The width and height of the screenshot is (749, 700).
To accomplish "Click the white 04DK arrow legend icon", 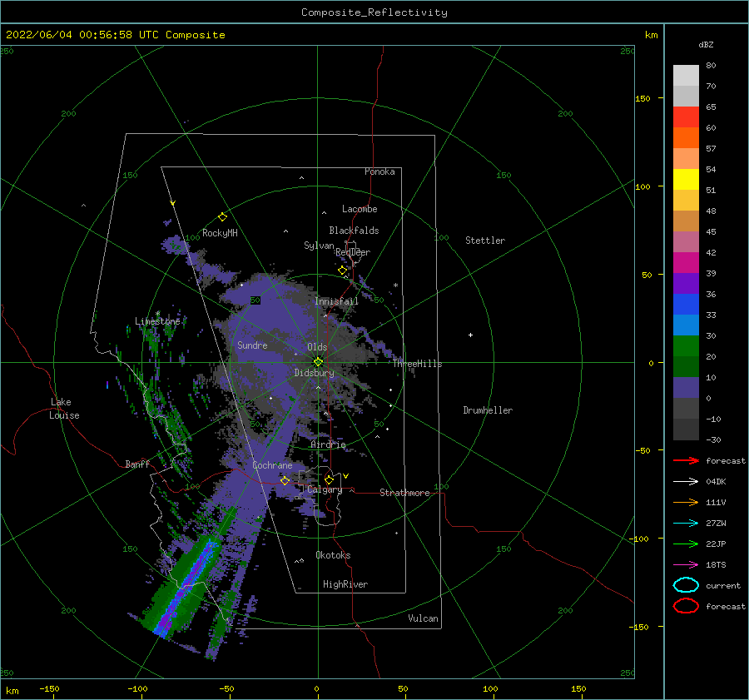I will pyautogui.click(x=686, y=482).
